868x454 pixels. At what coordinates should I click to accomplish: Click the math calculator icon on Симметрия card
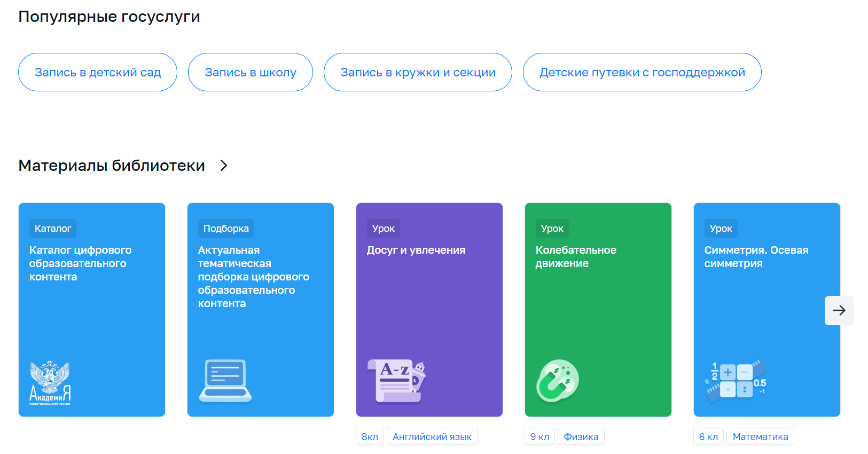point(736,382)
